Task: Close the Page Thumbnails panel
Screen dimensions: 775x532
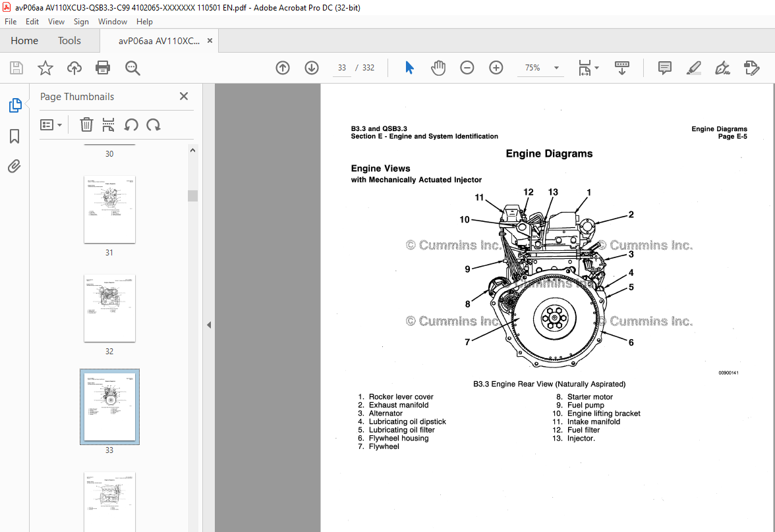Action: [184, 96]
